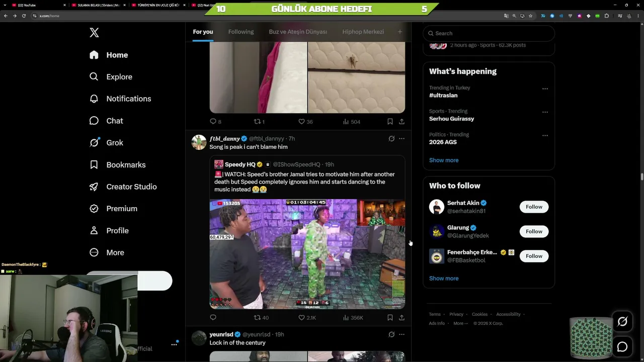The height and width of the screenshot is (362, 644).
Task: Switch to the SULAMA BELASI browser tab
Action: (x=98, y=5)
